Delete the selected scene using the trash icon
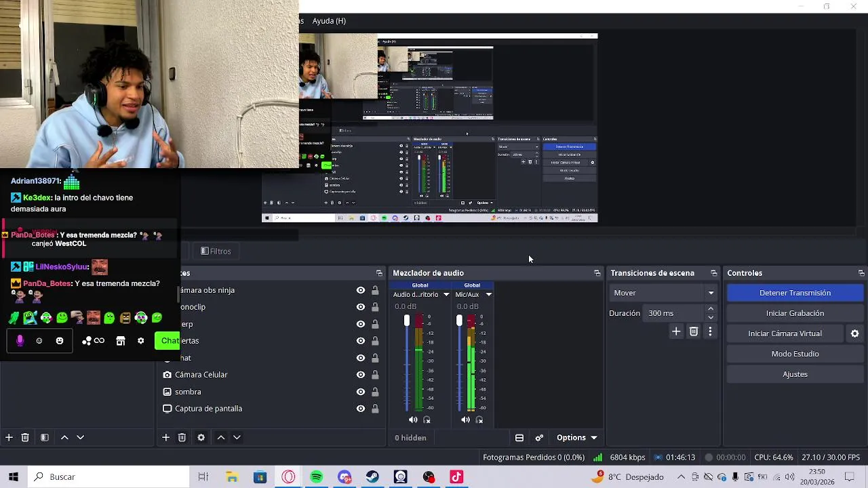The image size is (868, 488). pyautogui.click(x=25, y=438)
